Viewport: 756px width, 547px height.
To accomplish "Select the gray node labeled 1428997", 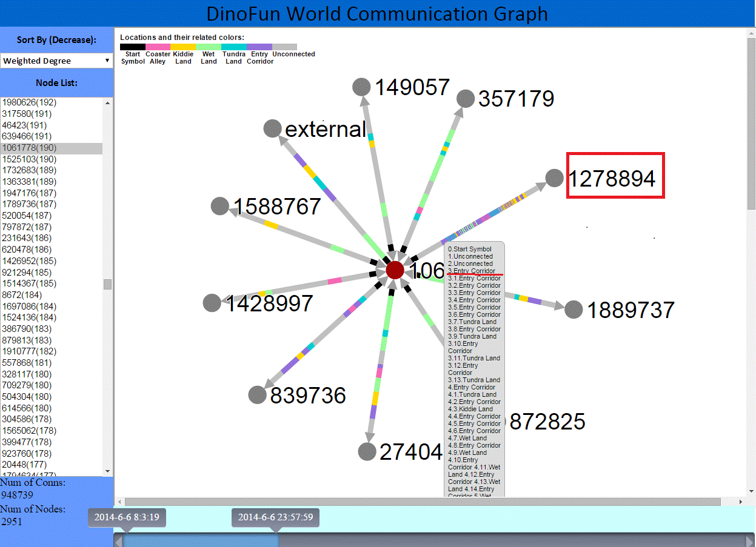I will [212, 303].
